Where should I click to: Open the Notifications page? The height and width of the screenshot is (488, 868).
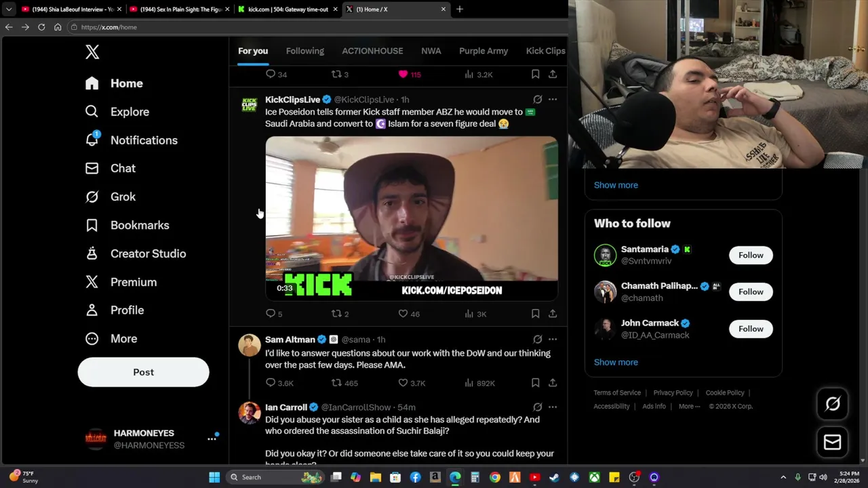pos(131,140)
